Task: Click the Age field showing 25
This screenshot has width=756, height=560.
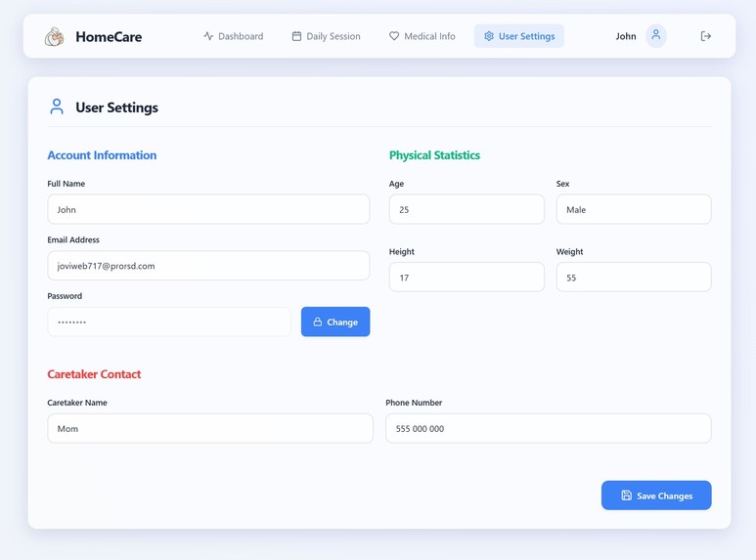Action: click(x=467, y=209)
